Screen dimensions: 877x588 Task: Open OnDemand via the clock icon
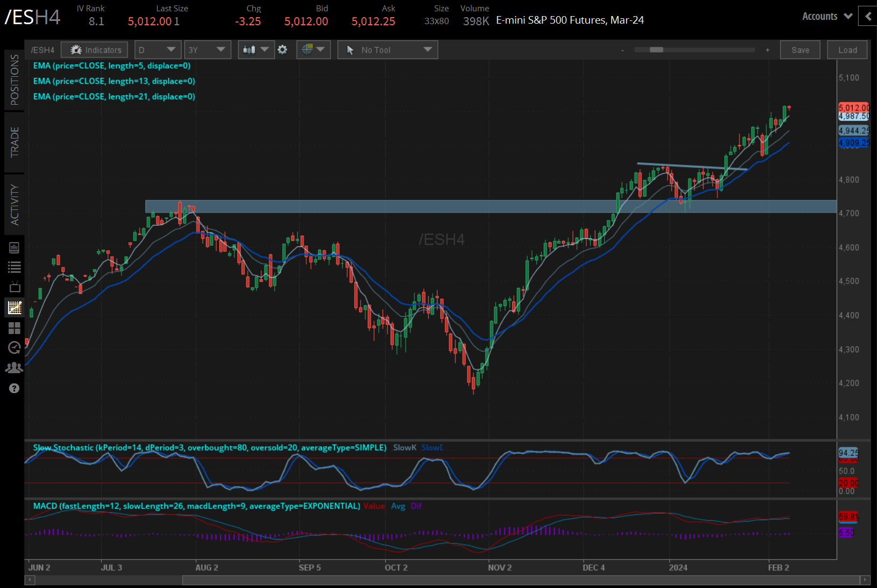[x=15, y=348]
